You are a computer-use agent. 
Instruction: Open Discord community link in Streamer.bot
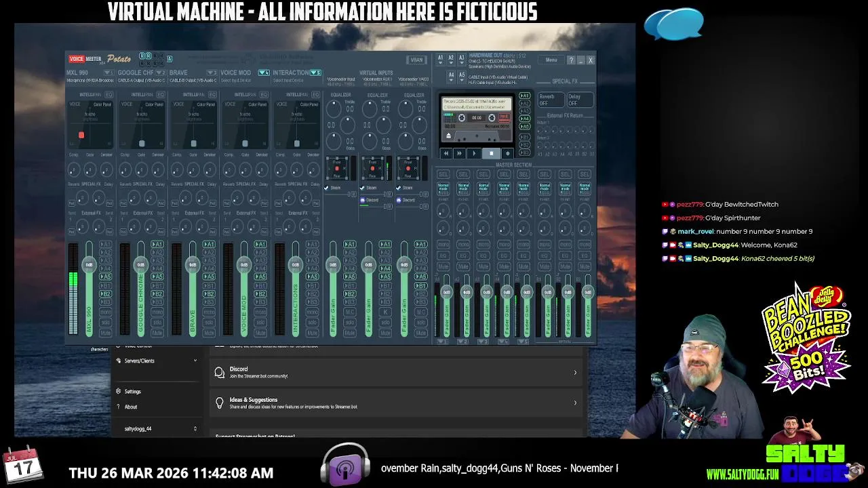(397, 372)
